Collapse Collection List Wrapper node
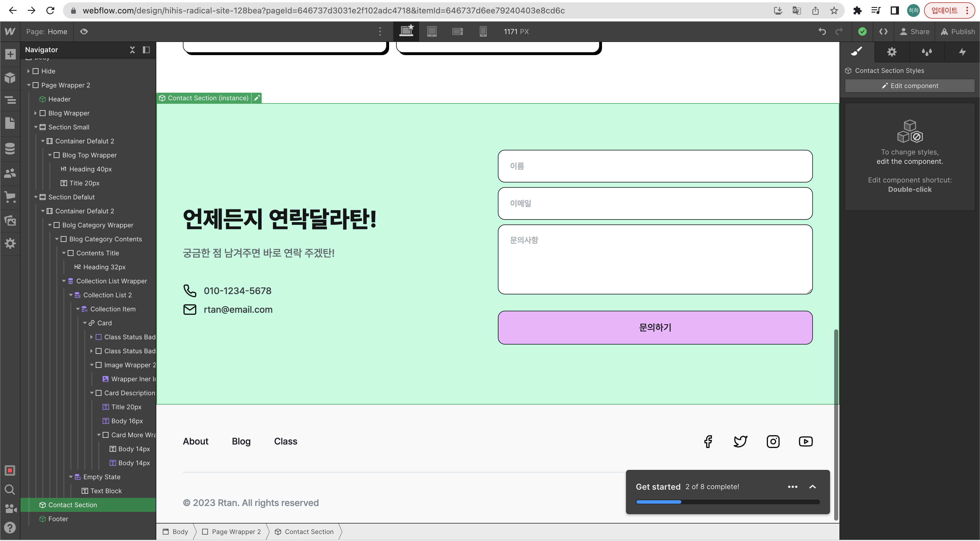The height and width of the screenshot is (541, 980). click(64, 281)
